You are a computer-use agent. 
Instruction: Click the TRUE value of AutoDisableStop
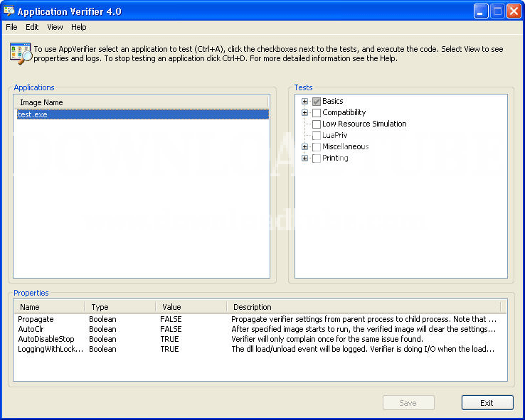point(169,339)
